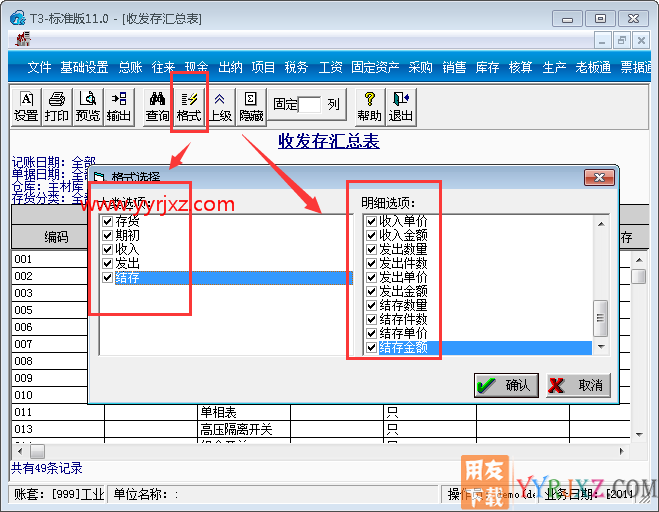Click the 隐藏 hide icon
The width and height of the screenshot is (659, 512).
tap(251, 107)
